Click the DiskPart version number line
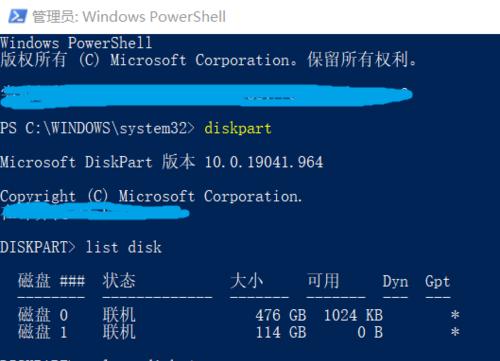The image size is (500, 361). pos(162,162)
